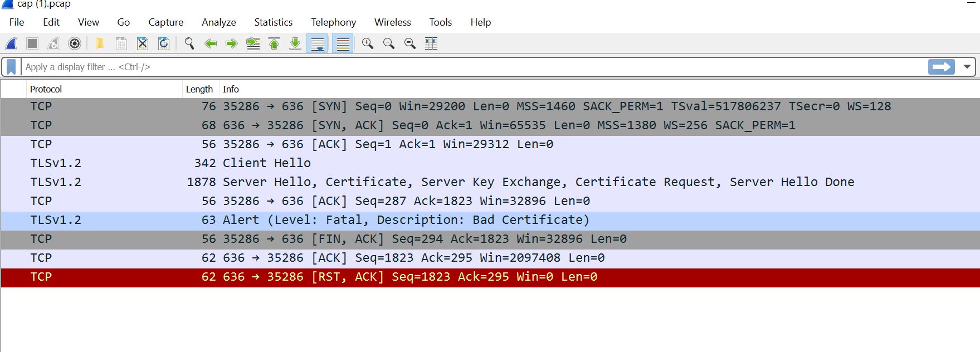
Task: Click the Start capture shark fin icon
Action: pyautogui.click(x=12, y=43)
